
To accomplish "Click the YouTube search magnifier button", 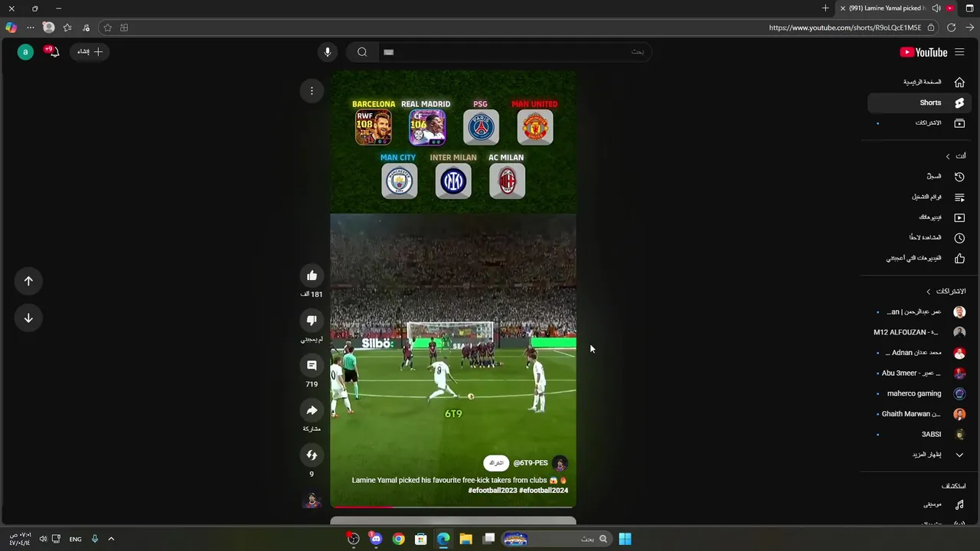I will [x=362, y=52].
